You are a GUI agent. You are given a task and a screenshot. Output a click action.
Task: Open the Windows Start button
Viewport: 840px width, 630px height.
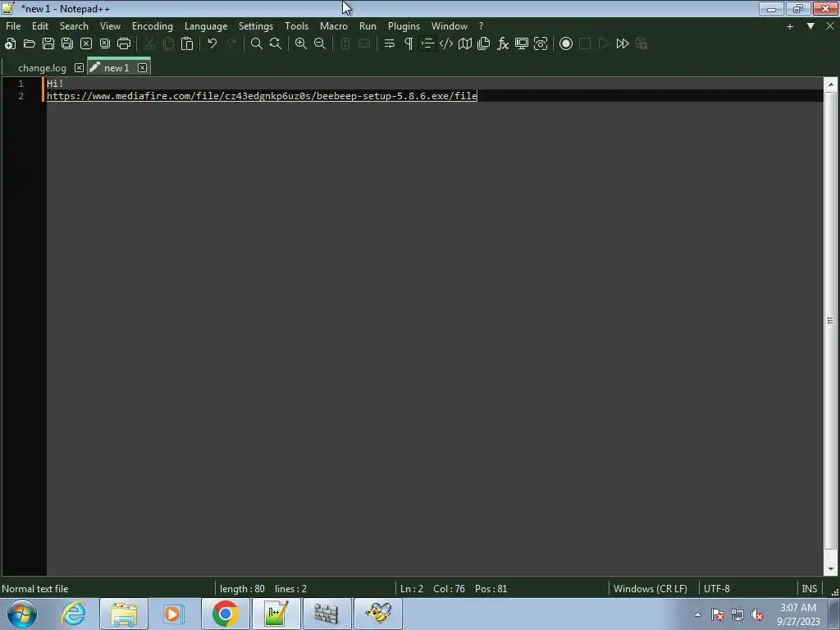[x=22, y=614]
